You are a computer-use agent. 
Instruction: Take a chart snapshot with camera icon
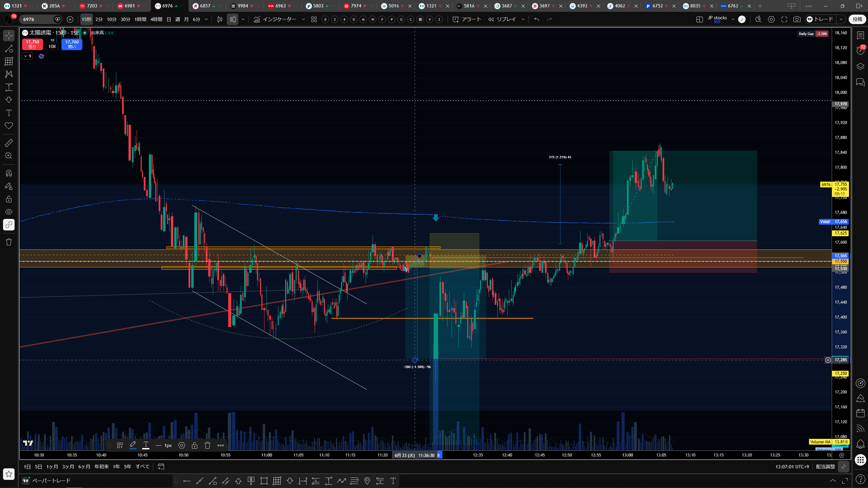(x=797, y=19)
